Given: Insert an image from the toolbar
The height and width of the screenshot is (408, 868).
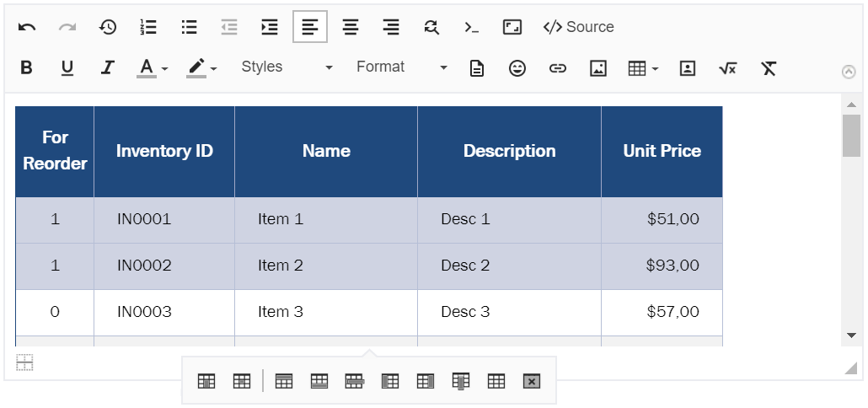Looking at the screenshot, I should tap(598, 68).
